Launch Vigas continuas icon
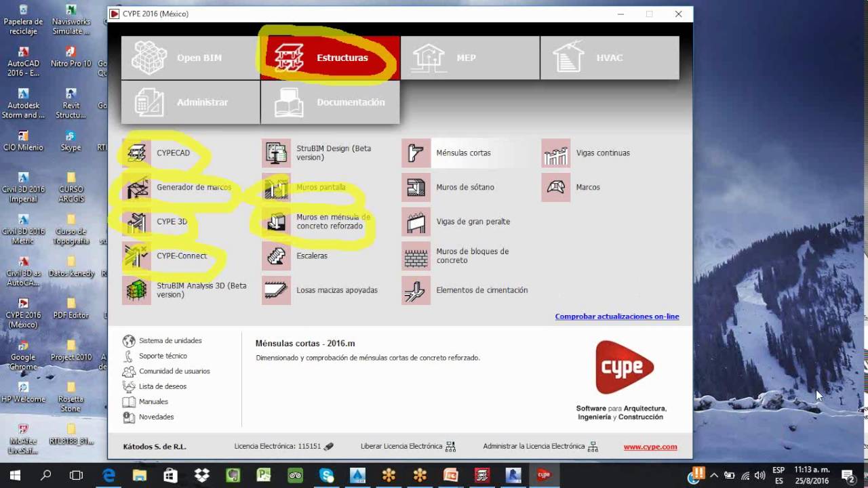The image size is (868, 488). pos(556,153)
